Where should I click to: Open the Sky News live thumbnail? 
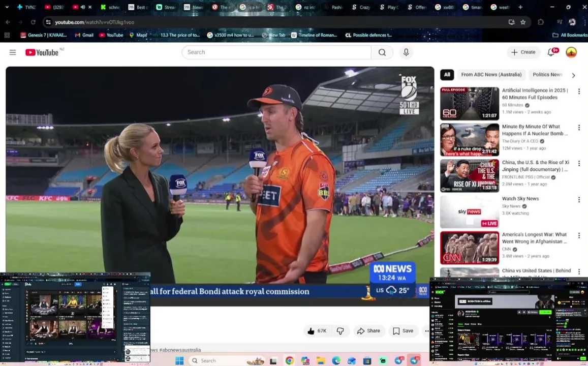[470, 211]
